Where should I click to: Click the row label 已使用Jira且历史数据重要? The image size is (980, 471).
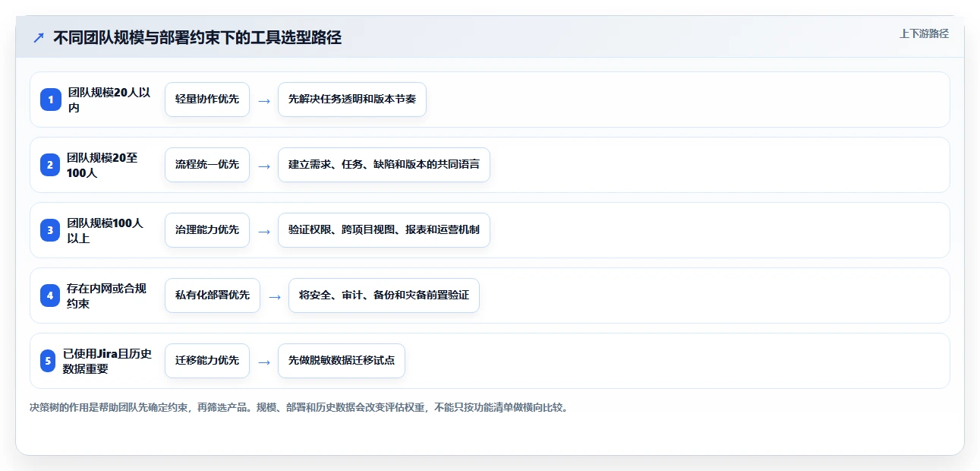(x=108, y=361)
